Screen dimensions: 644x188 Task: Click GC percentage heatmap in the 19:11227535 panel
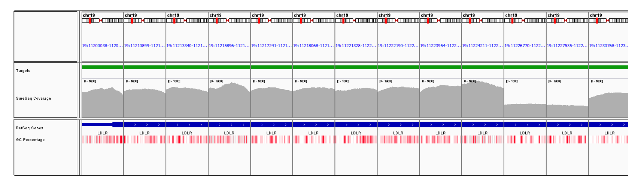coord(567,140)
